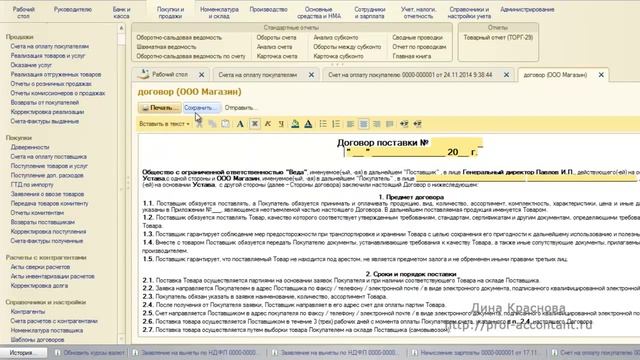Toggle italic formatting 'К' icon
640x360 pixels.
coord(268,124)
